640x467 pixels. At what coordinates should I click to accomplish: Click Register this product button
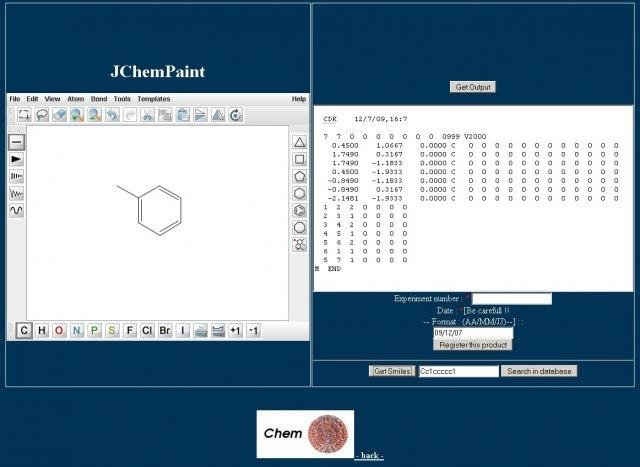click(x=473, y=345)
